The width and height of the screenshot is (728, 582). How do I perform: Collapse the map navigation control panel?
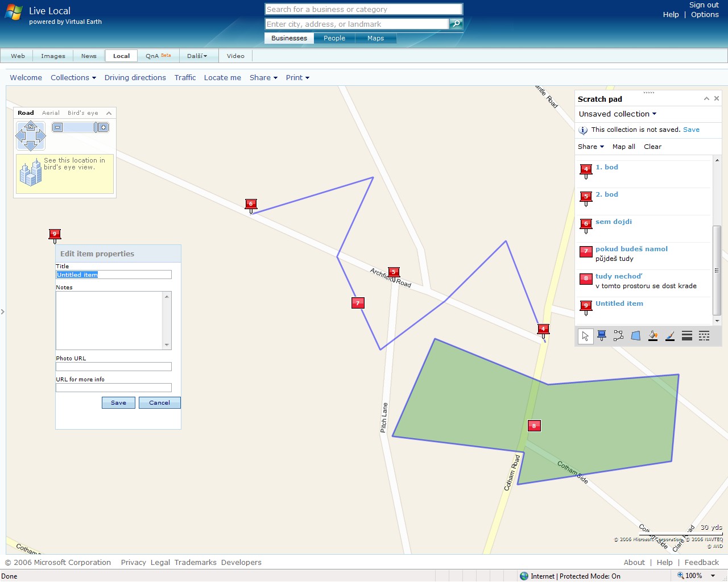(x=109, y=113)
